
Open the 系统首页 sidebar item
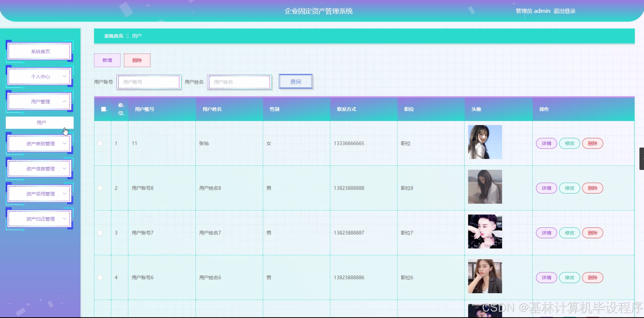[40, 52]
